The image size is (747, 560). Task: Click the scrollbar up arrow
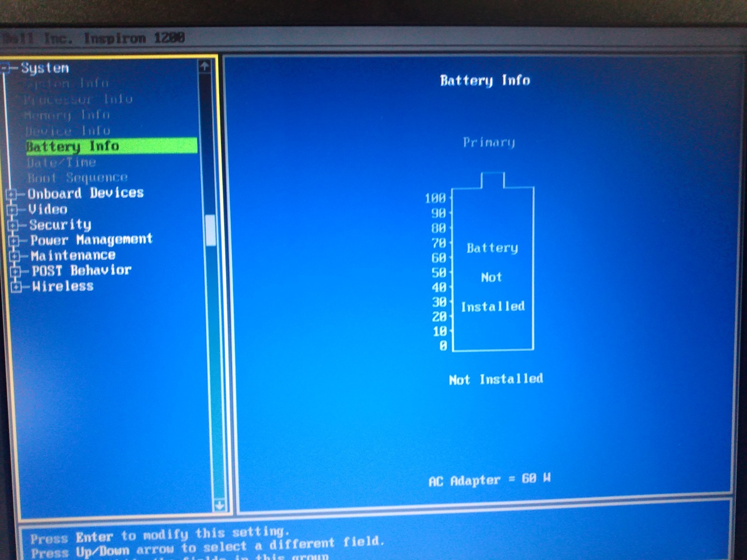[204, 66]
